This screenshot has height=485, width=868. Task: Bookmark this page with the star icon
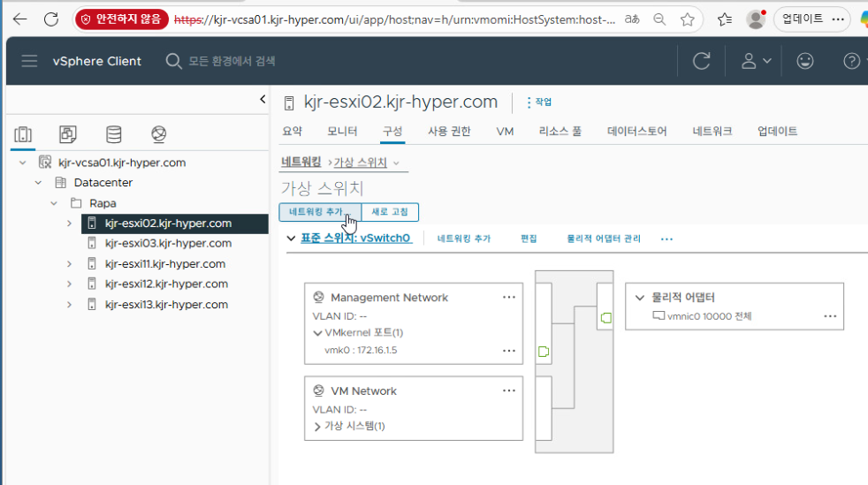(x=688, y=20)
